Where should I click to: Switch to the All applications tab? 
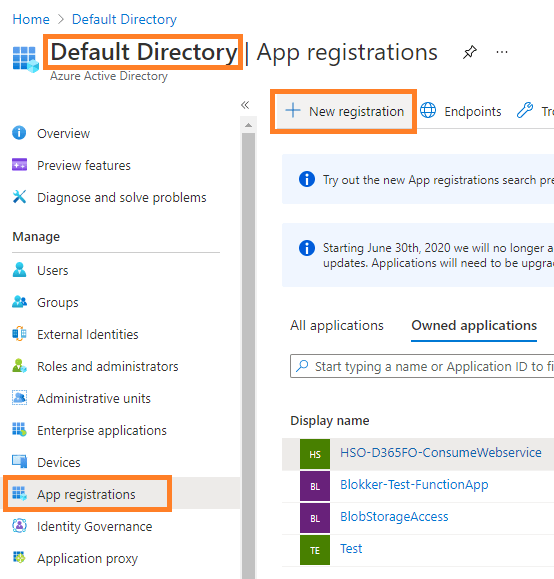[337, 326]
